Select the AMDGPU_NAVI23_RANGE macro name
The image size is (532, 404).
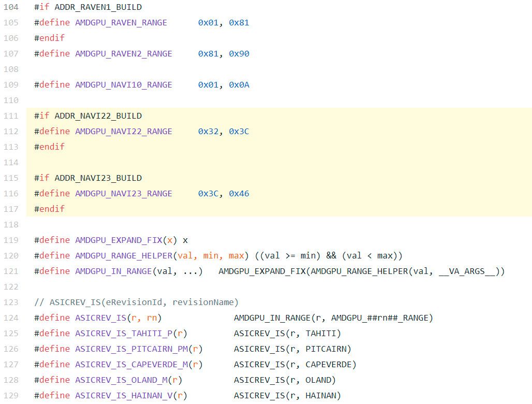123,193
